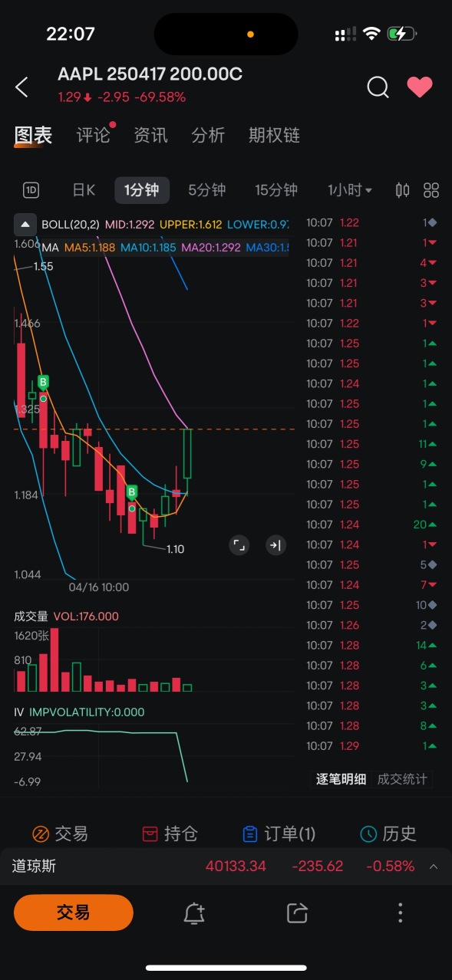
Task: Tap the battery status icon
Action: pyautogui.click(x=402, y=34)
